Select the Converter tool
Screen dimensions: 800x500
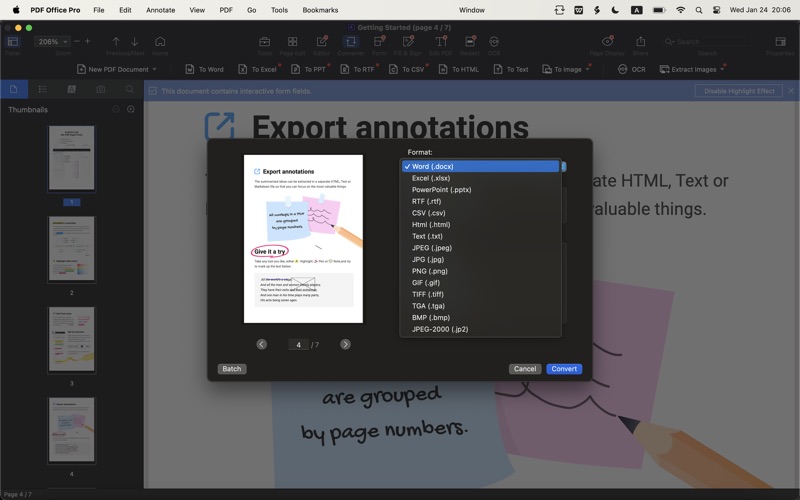tap(351, 42)
